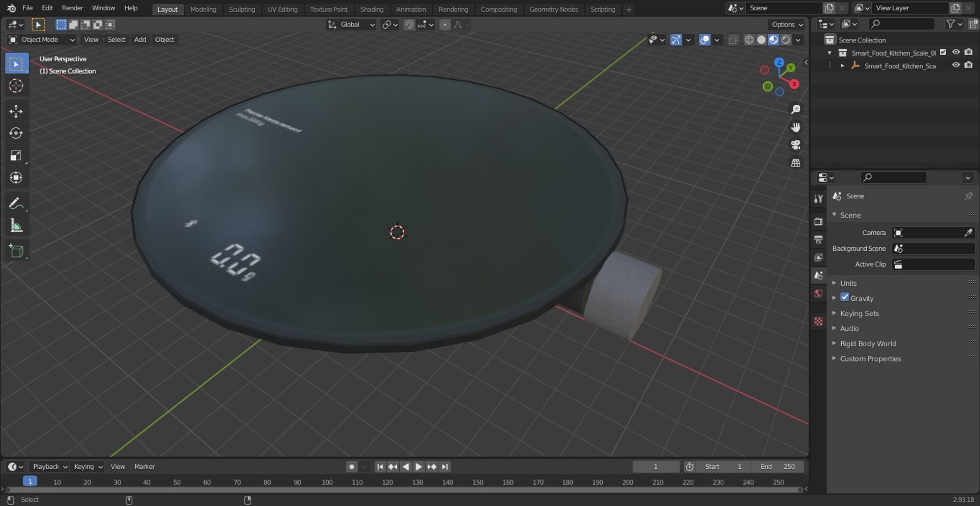Select the Add Cube tool
The height and width of the screenshot is (506, 980).
[x=16, y=251]
